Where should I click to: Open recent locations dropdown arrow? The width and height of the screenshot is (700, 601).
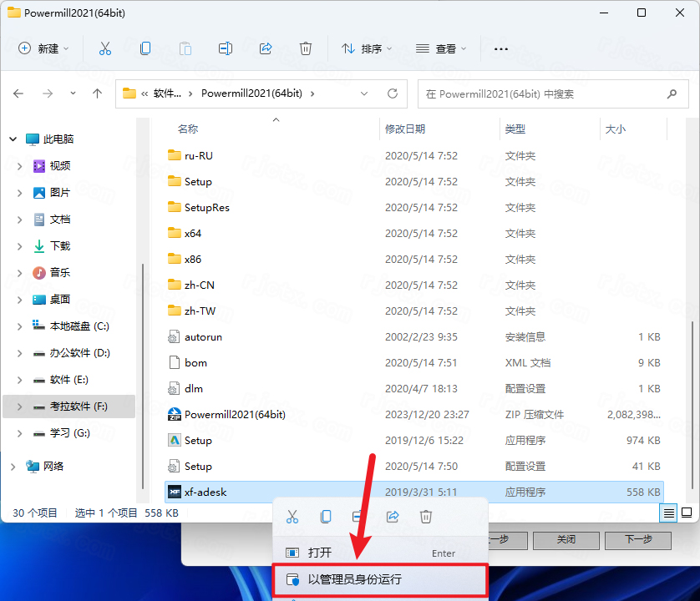[73, 93]
